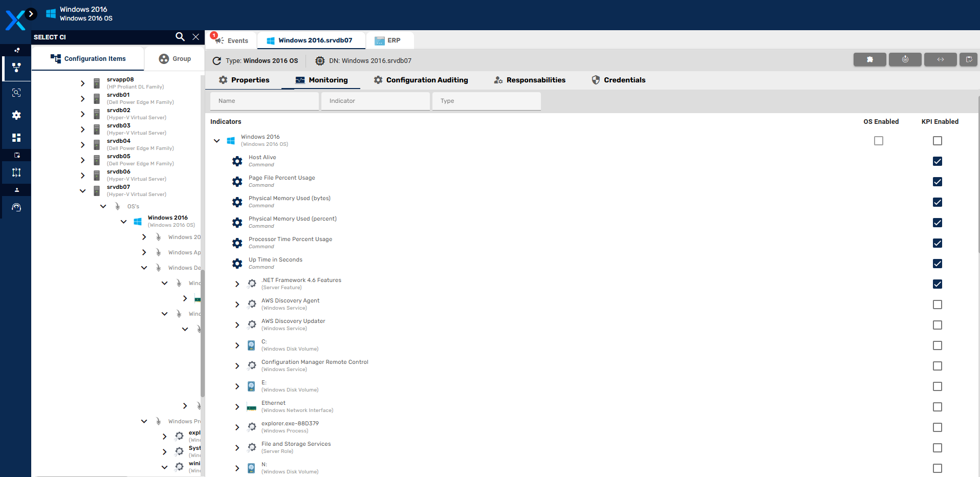Viewport: 980px width, 477px height.
Task: Click the puzzle piece toolbar button
Action: click(869, 60)
